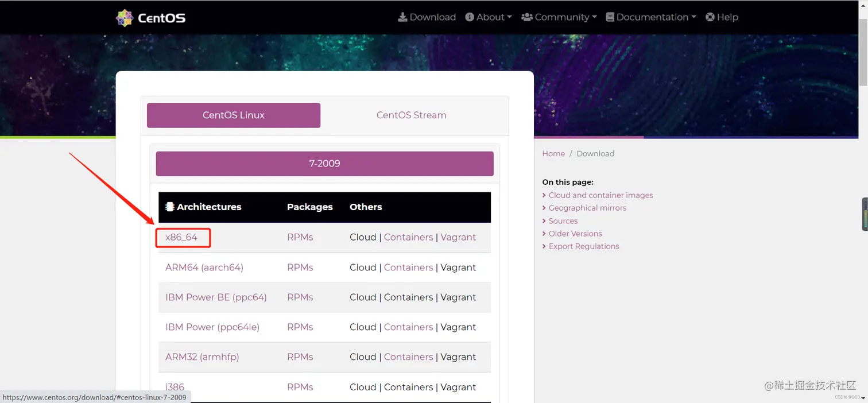The height and width of the screenshot is (403, 868).
Task: Open Vagrant link in x86_64 row
Action: coord(458,237)
